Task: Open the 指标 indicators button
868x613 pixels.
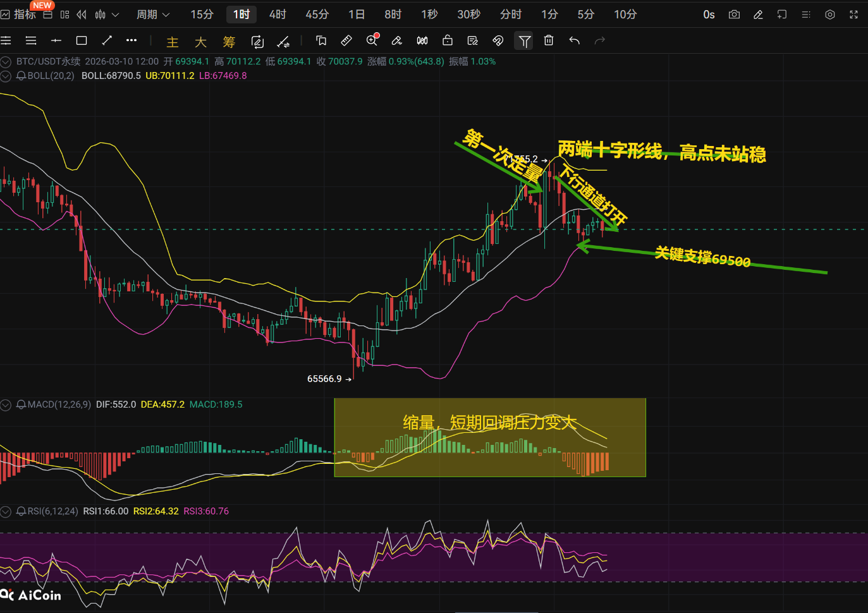Action: pyautogui.click(x=19, y=15)
